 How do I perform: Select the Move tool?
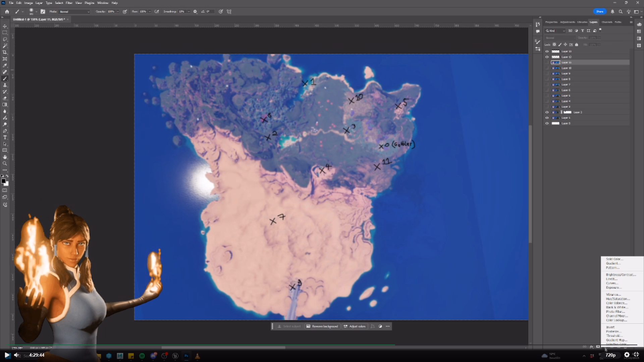(x=5, y=26)
